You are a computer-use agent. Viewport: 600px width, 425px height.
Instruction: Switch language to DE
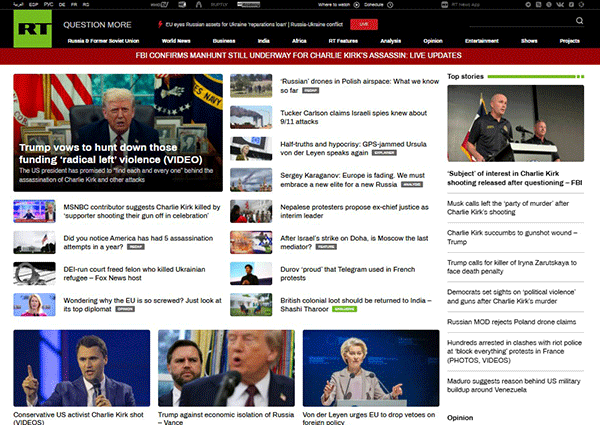[x=62, y=5]
